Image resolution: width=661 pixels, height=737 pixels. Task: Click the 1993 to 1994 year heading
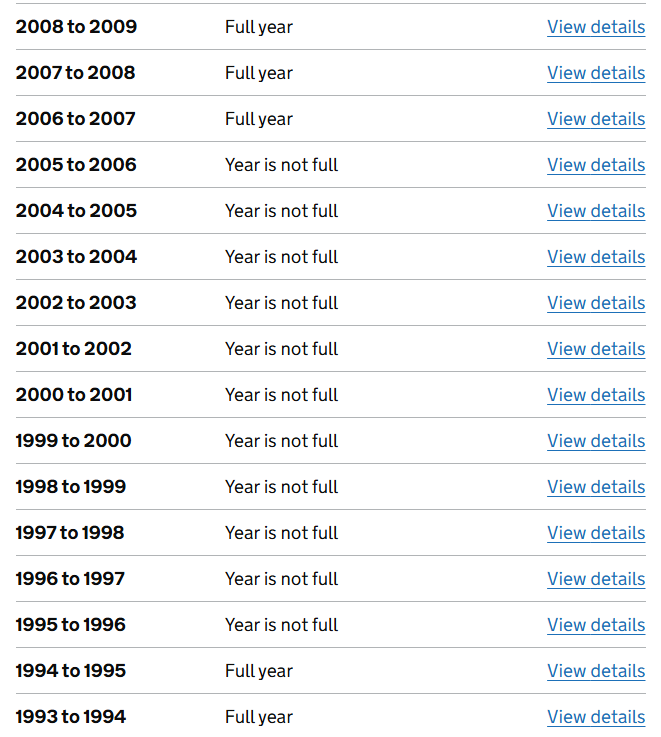coord(71,717)
